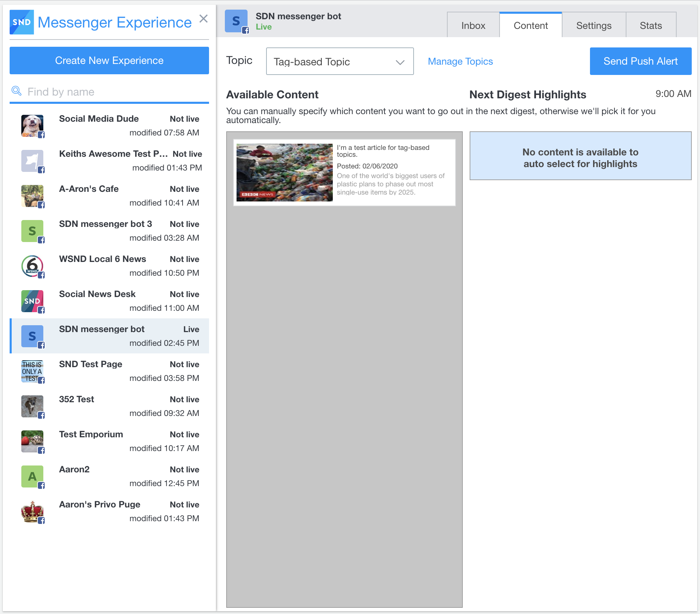Click 'modified 10:50 PM' timestamp
This screenshot has height=614, width=700.
point(164,273)
